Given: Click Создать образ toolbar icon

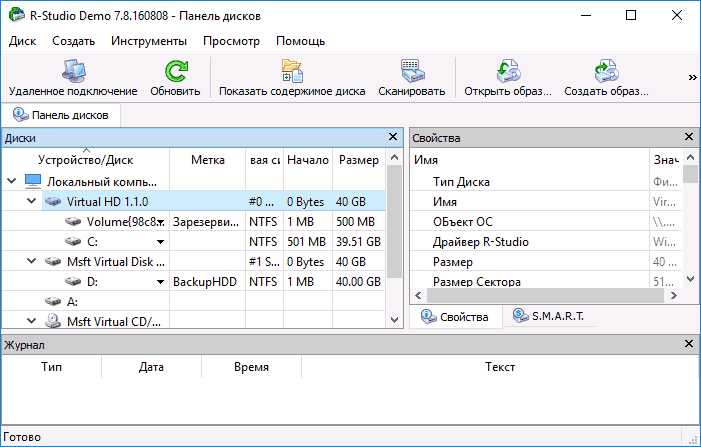Looking at the screenshot, I should (606, 71).
